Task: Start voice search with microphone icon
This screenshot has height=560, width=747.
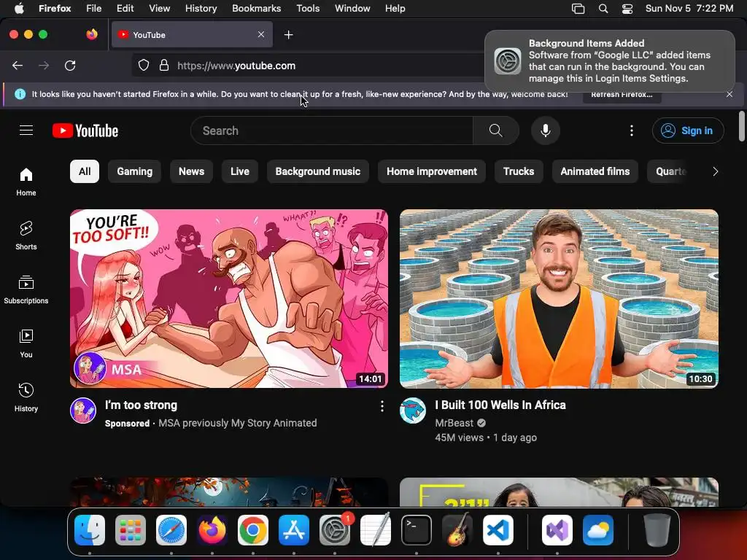Action: (x=546, y=131)
